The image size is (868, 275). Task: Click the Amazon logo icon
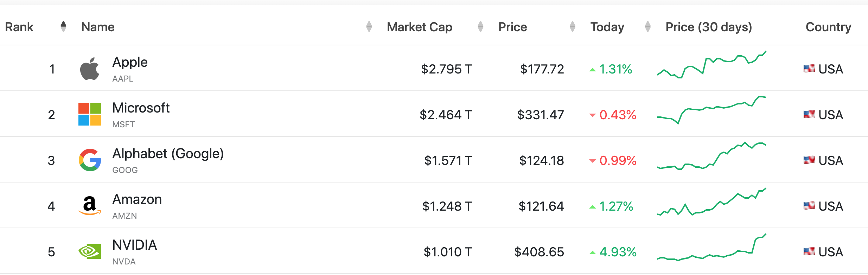pos(90,206)
